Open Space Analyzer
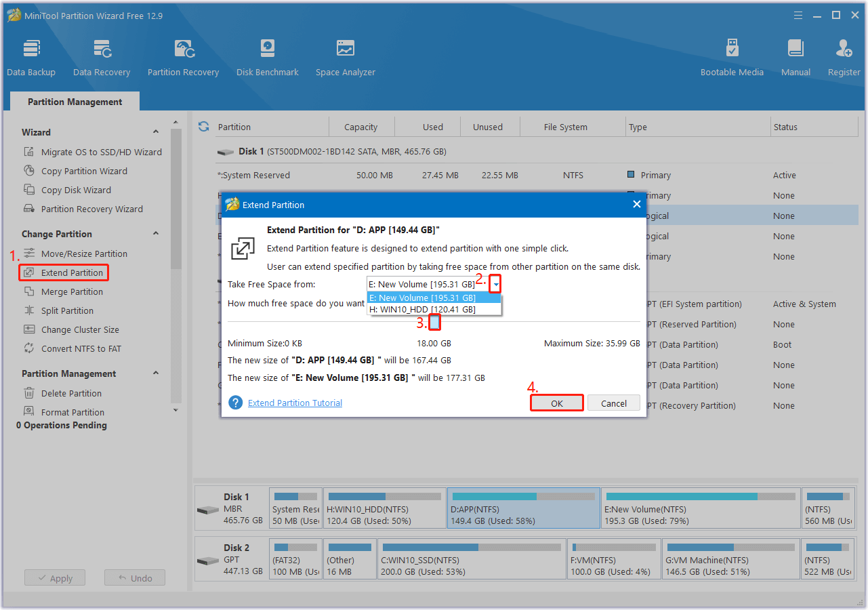Screen dimensions: 868x610 tap(346, 58)
